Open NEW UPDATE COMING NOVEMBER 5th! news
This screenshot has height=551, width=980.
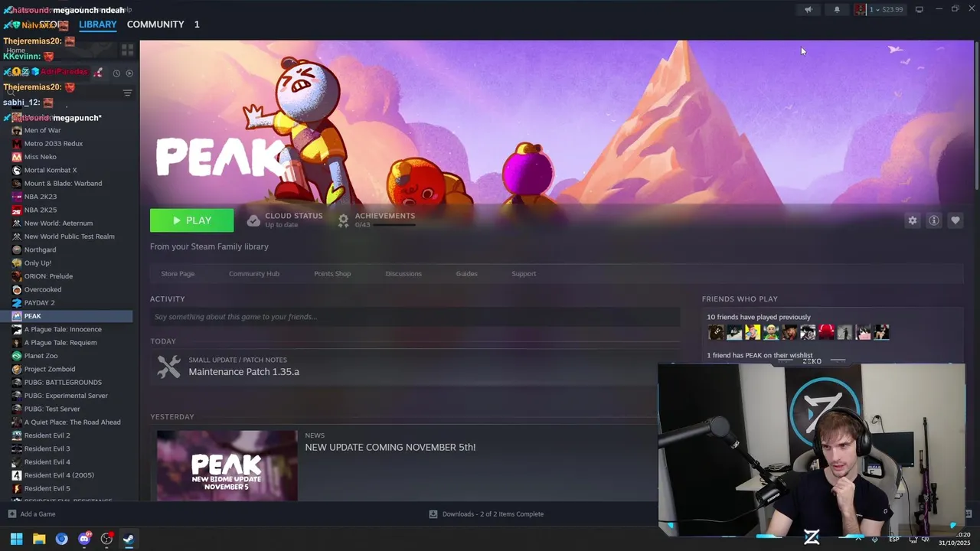coord(390,447)
